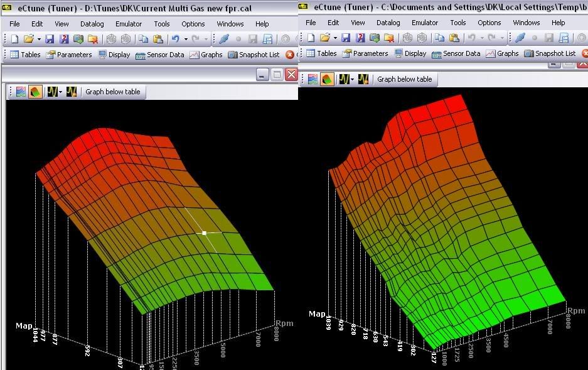Screen dimensions: 588x370
Task: Expand the Undo history arrow, Multi Gas window
Action: 186,39
